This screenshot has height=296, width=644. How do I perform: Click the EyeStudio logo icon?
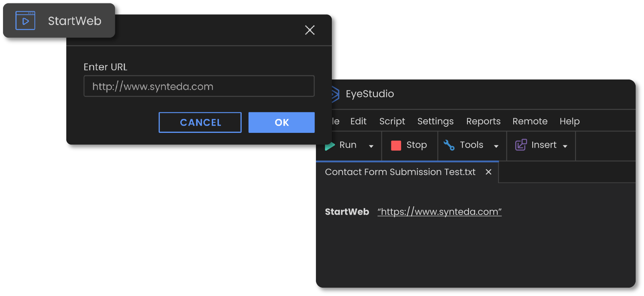(335, 94)
